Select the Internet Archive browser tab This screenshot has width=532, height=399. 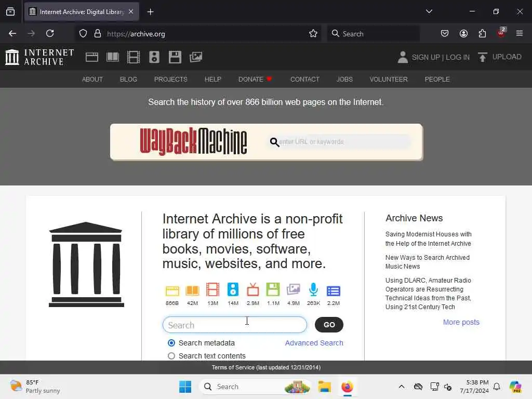pos(82,12)
